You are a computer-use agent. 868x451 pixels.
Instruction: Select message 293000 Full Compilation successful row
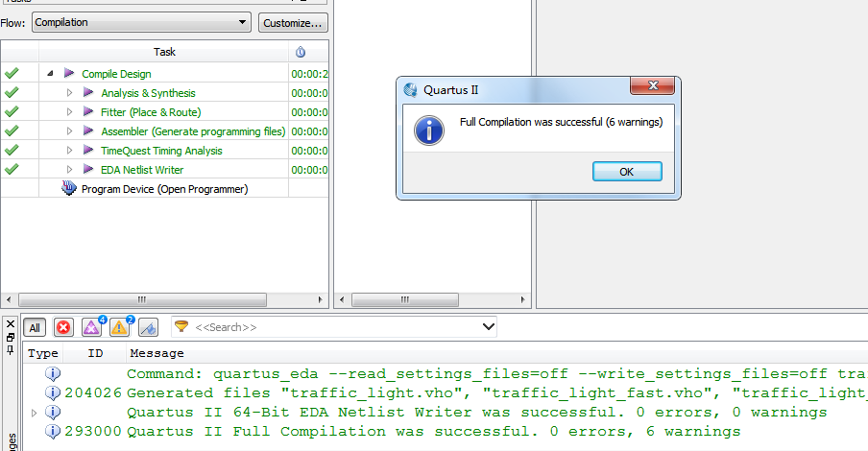[x=446, y=432]
